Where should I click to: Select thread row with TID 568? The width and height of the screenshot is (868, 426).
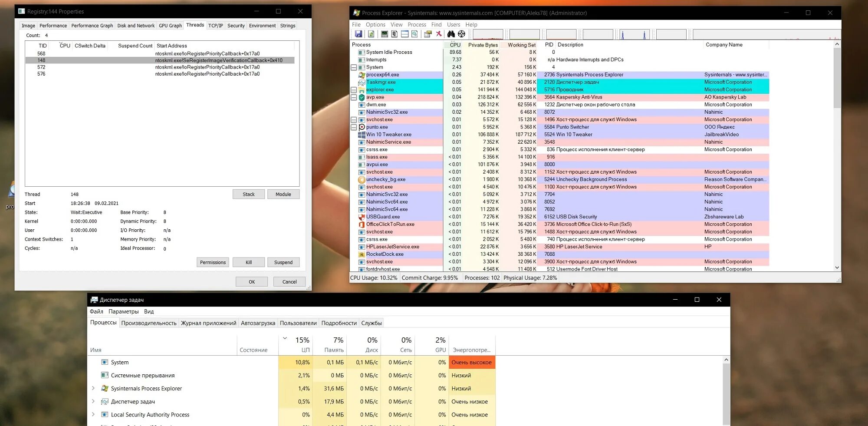[160, 54]
